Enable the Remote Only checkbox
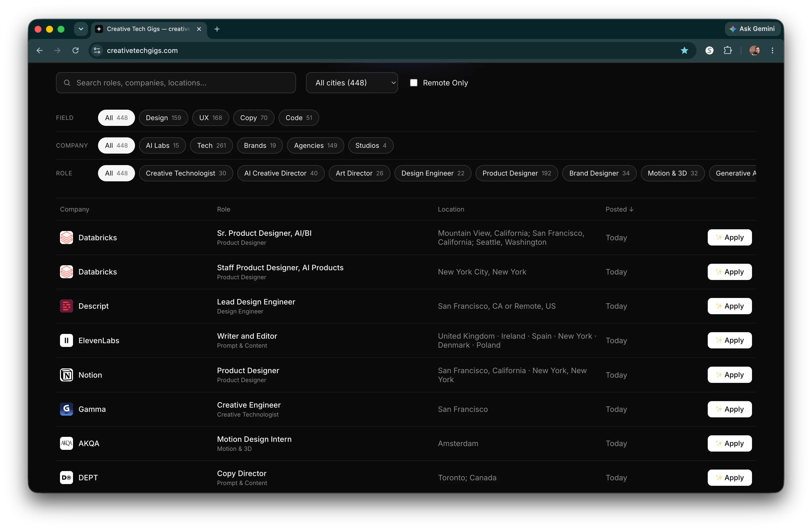Screen dimensions: 812x530 pyautogui.click(x=413, y=83)
